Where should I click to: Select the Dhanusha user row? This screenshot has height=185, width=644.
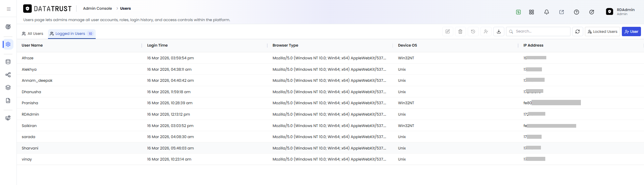[x=330, y=92]
